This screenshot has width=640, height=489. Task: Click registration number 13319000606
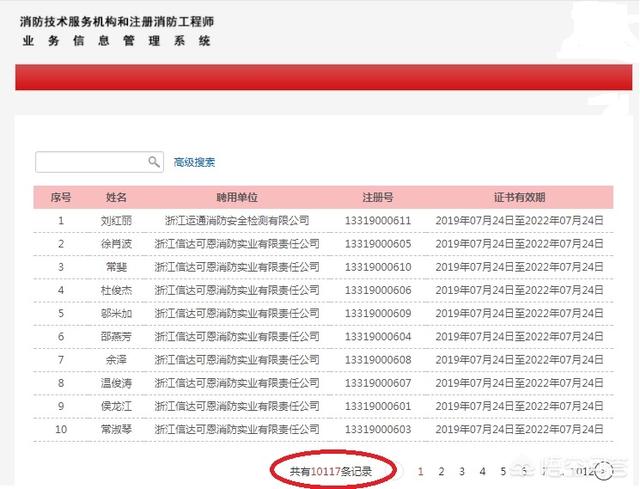click(x=378, y=290)
